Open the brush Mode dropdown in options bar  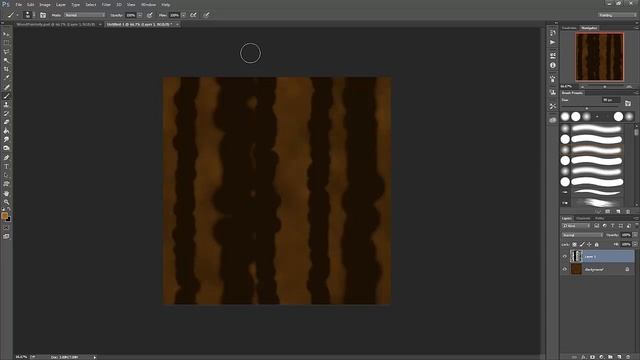coord(84,15)
